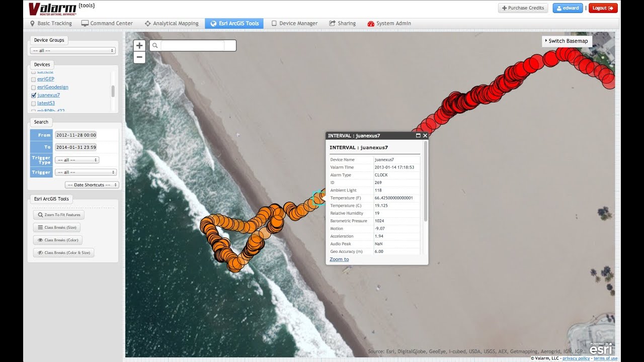The height and width of the screenshot is (362, 644).
Task: Click the Analytical Mapping crosshair icon
Action: [147, 23]
